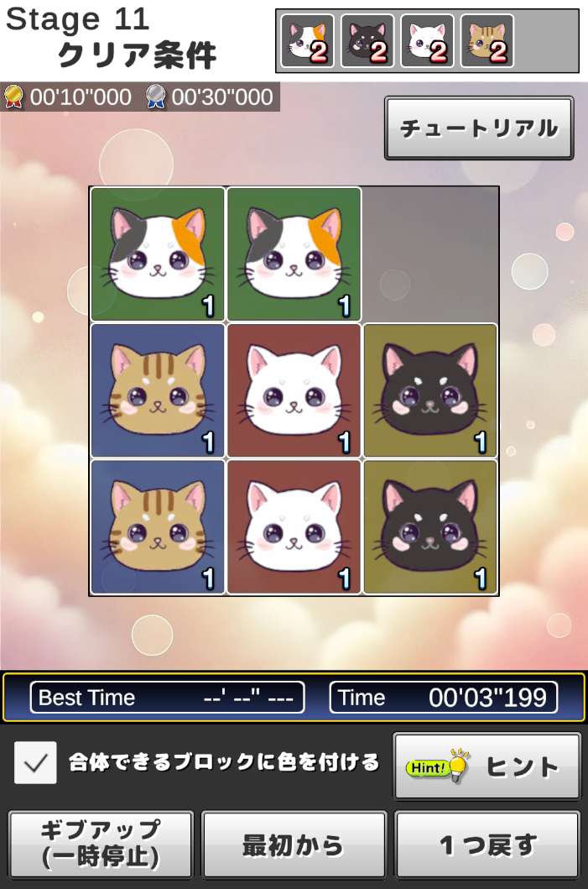Tap the empty gray grid cell
This screenshot has height=889, width=588.
430,254
